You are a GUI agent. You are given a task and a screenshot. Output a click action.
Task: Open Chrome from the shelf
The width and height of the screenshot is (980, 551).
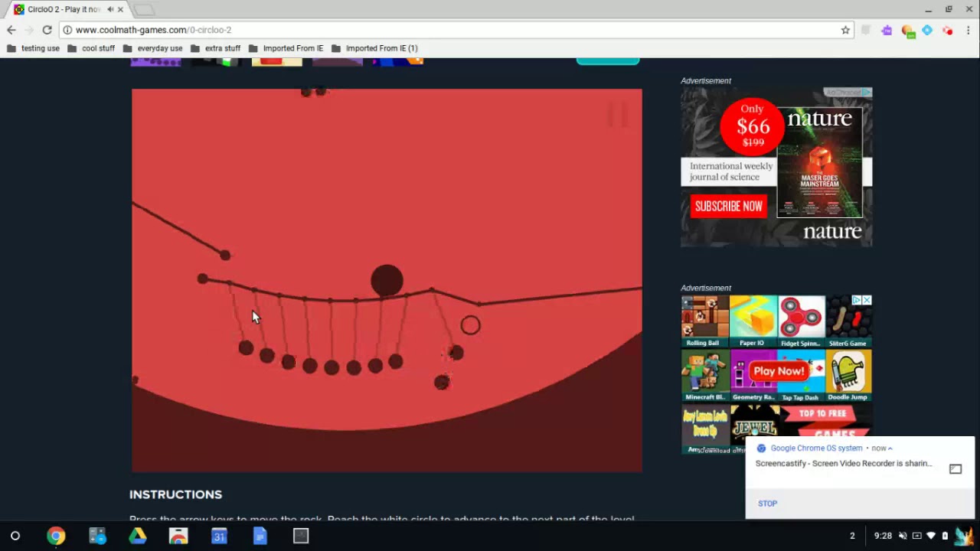tap(56, 536)
